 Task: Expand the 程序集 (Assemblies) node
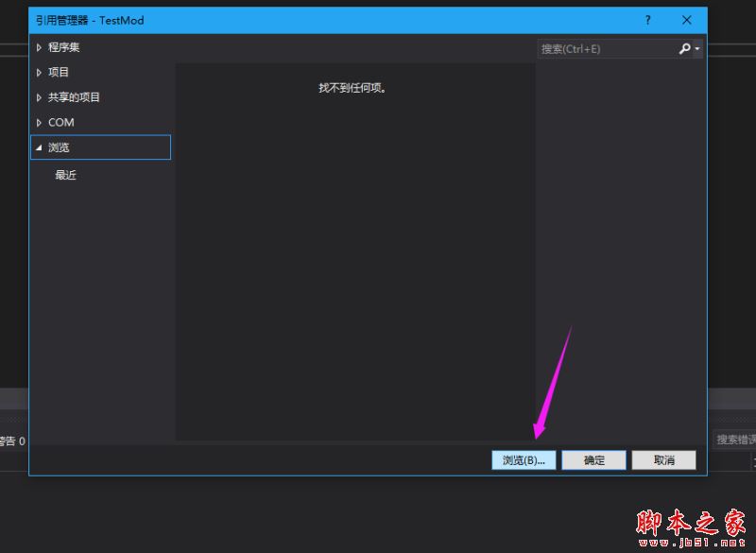click(39, 47)
